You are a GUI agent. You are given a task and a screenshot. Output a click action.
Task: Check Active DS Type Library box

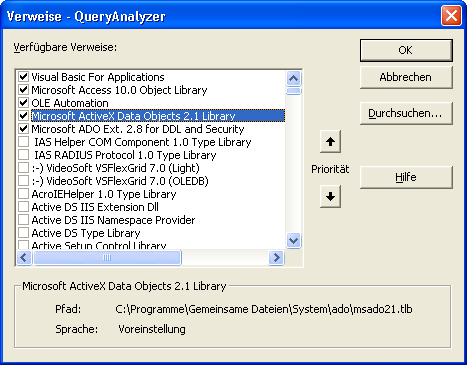[x=23, y=233]
